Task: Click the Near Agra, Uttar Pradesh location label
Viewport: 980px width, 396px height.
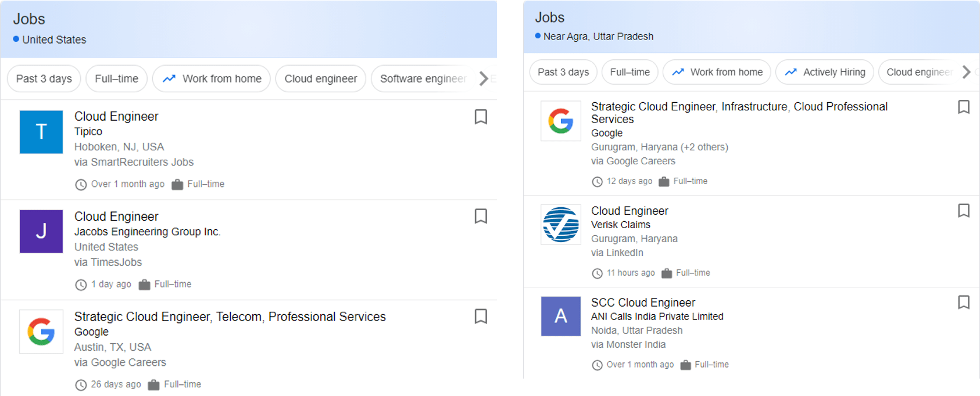Action: [598, 36]
